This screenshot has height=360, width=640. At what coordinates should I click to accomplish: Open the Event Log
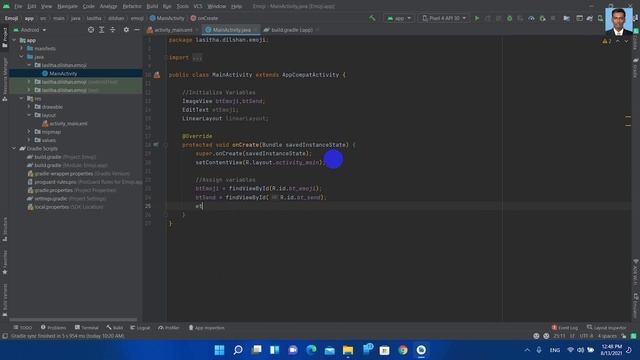565,327
